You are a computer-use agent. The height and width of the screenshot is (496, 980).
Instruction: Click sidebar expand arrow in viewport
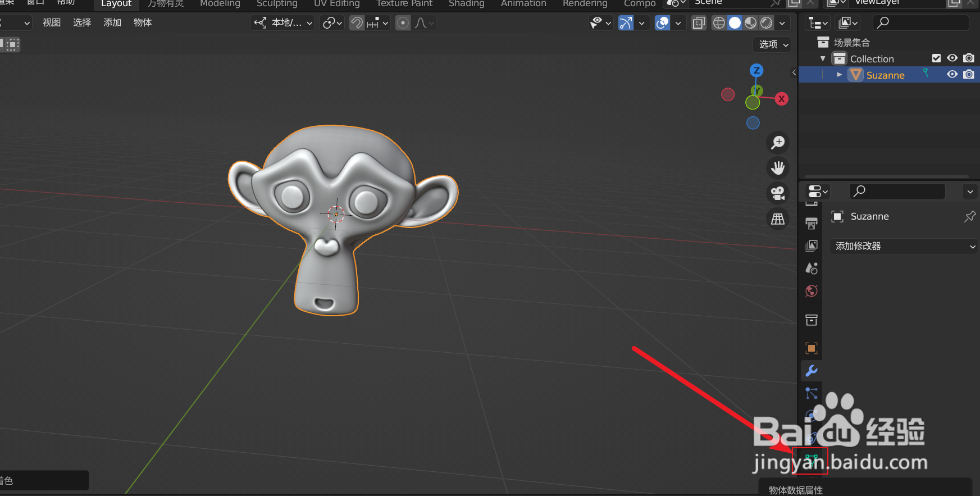[794, 72]
